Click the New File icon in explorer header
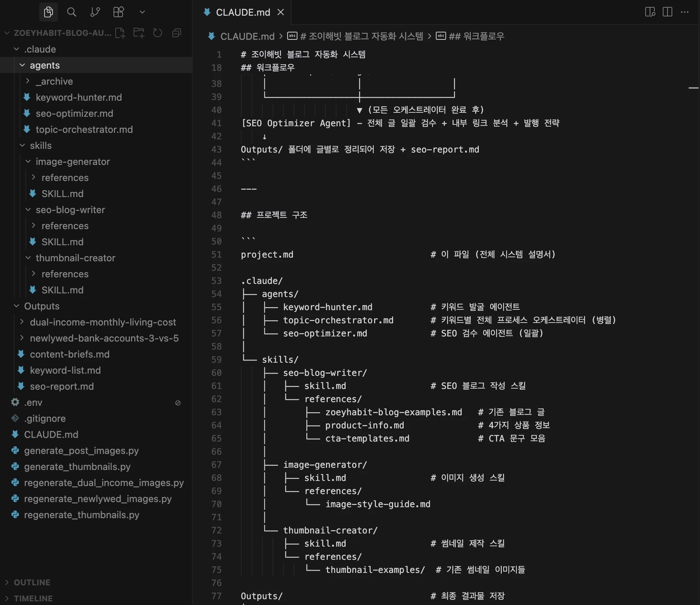The image size is (700, 605). pos(120,33)
